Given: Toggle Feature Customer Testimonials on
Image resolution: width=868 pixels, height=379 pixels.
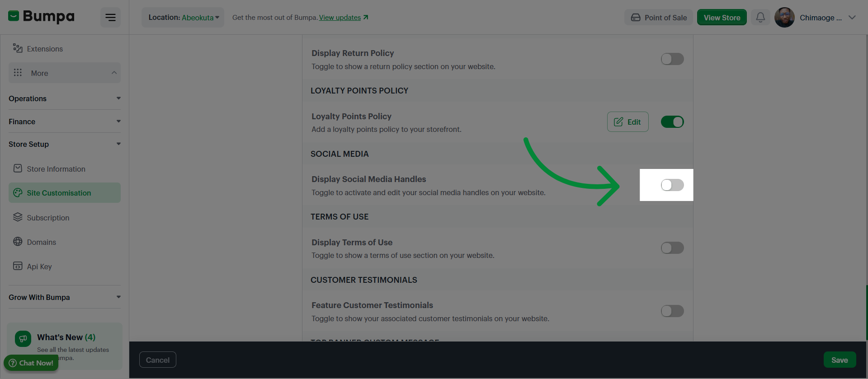Looking at the screenshot, I should [x=672, y=311].
